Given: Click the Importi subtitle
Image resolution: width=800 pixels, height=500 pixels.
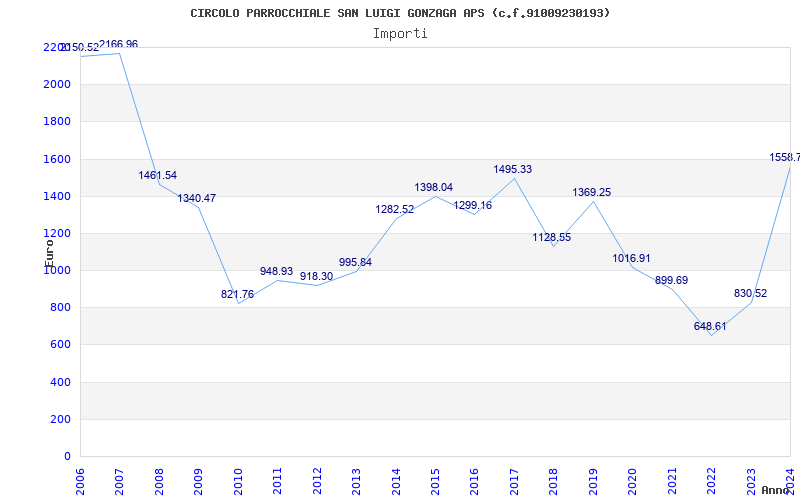Looking at the screenshot, I should click(400, 34).
